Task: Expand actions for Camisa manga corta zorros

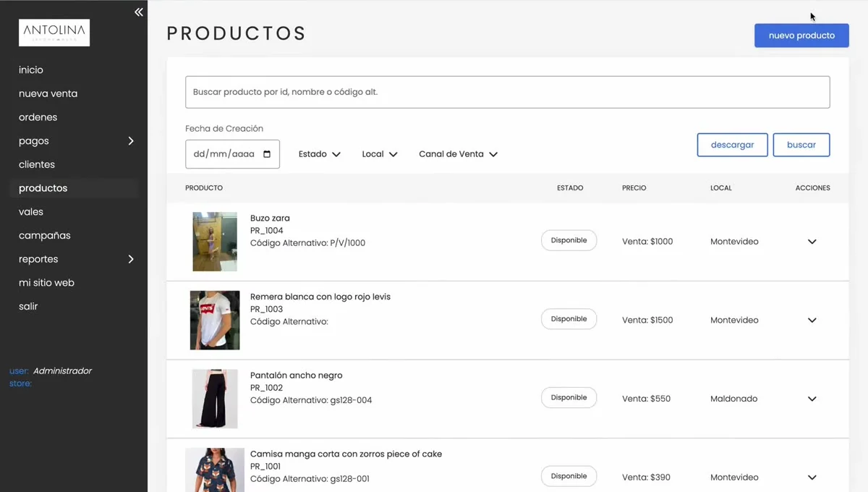Action: coord(812,478)
